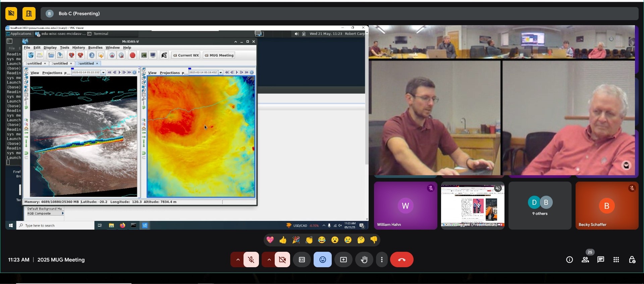Close the 3untitled tab
The height and width of the screenshot is (284, 644).
(x=97, y=63)
